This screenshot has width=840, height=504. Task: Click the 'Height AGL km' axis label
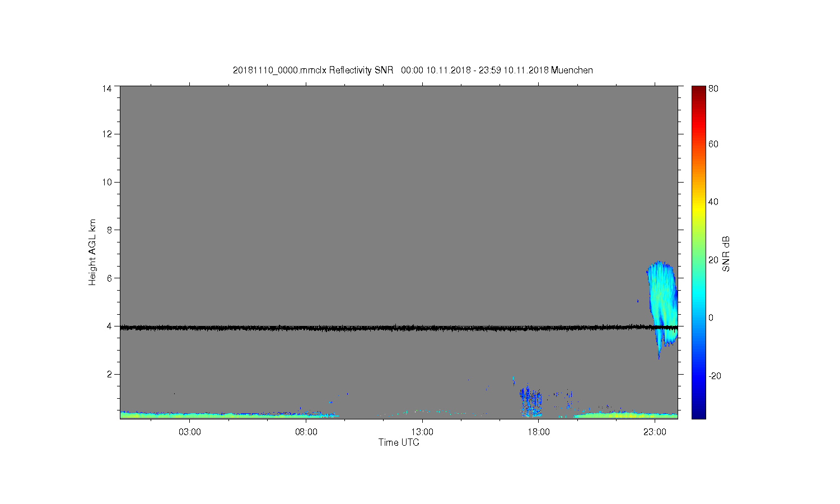[92, 252]
